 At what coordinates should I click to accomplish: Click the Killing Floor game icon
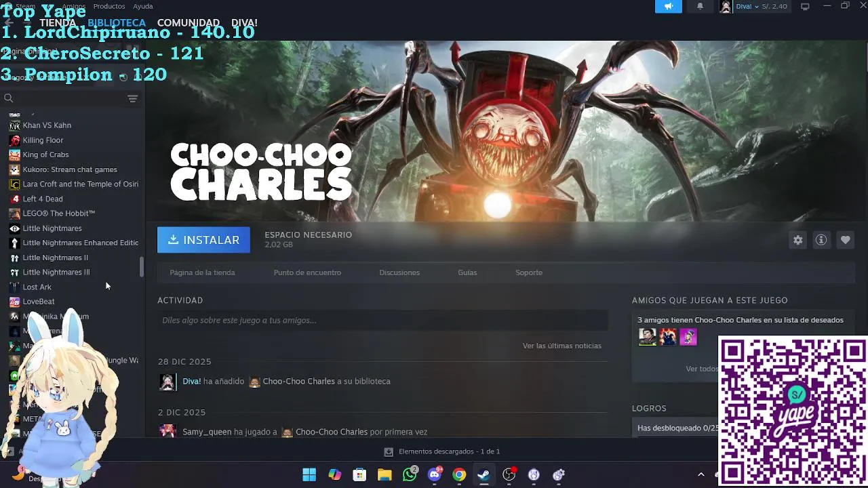tap(14, 140)
